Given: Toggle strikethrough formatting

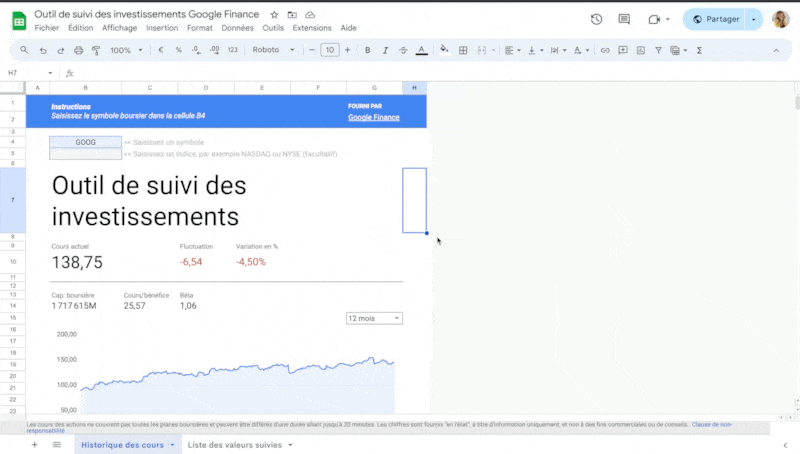Looking at the screenshot, I should pyautogui.click(x=403, y=50).
